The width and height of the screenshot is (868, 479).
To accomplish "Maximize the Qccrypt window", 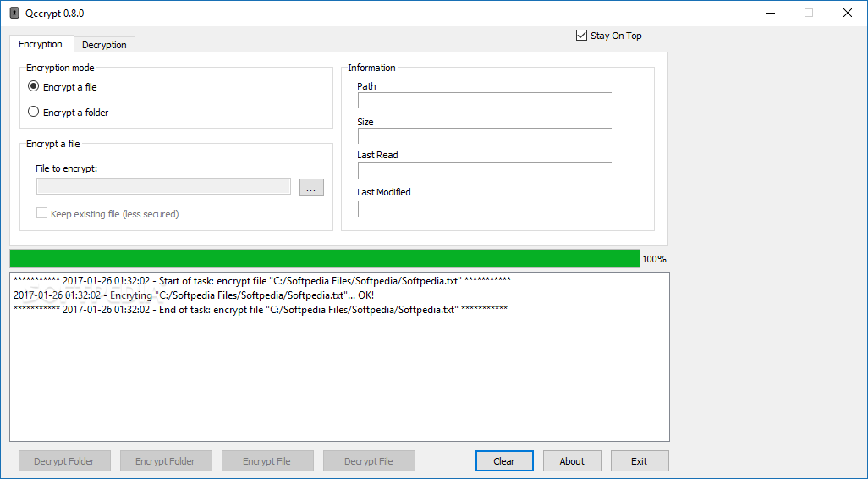I will pos(809,13).
